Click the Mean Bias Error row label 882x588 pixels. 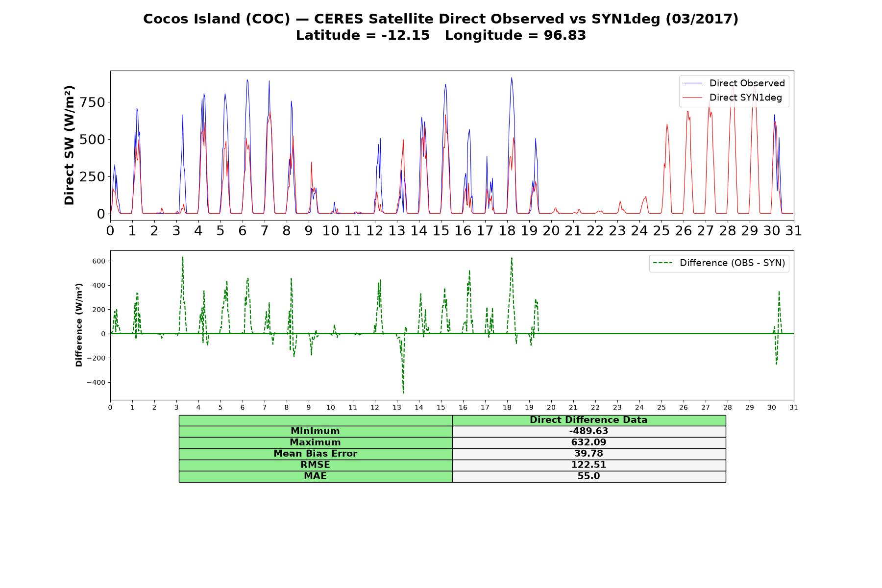click(316, 454)
